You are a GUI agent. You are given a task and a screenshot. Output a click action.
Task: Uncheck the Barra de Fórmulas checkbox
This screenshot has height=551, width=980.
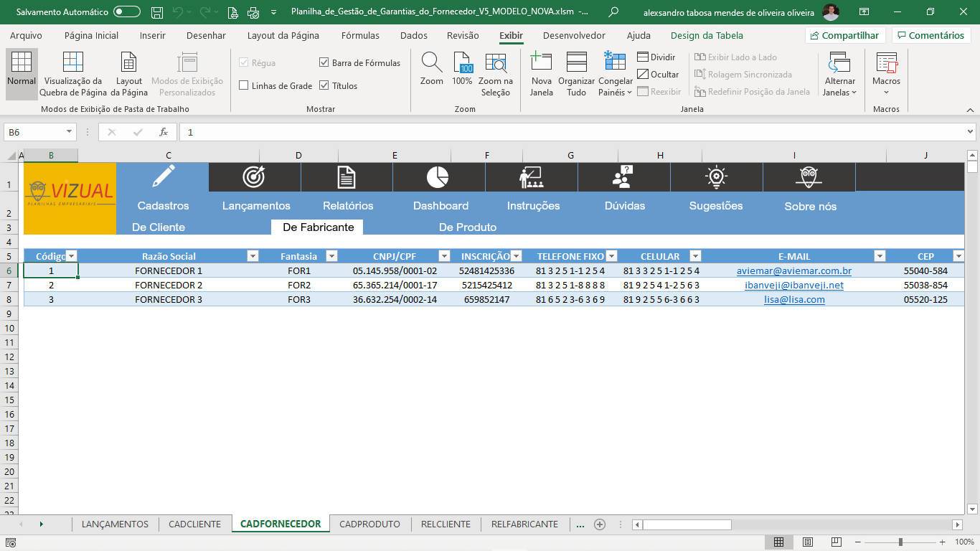324,63
